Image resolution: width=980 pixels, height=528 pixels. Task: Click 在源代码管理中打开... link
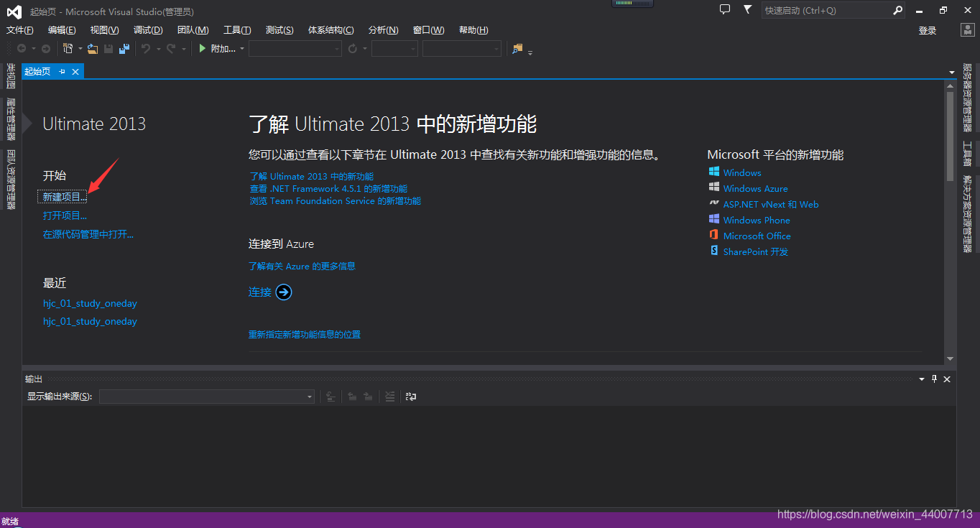coord(88,234)
